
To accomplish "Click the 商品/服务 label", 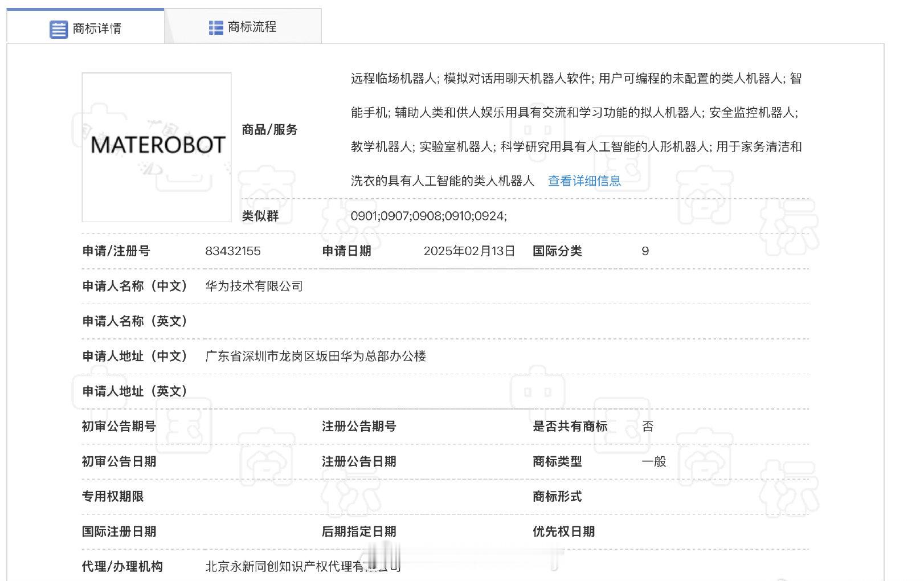I will click(269, 130).
